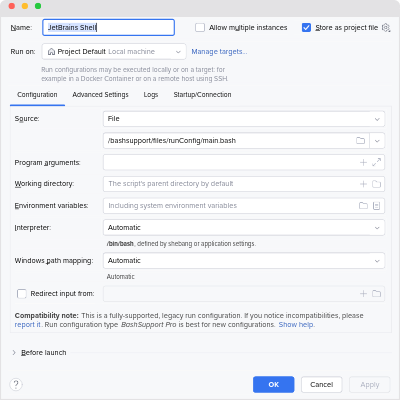Image resolution: width=400 pixels, height=400 pixels.
Task: Click the help question mark button
Action: coord(16,384)
